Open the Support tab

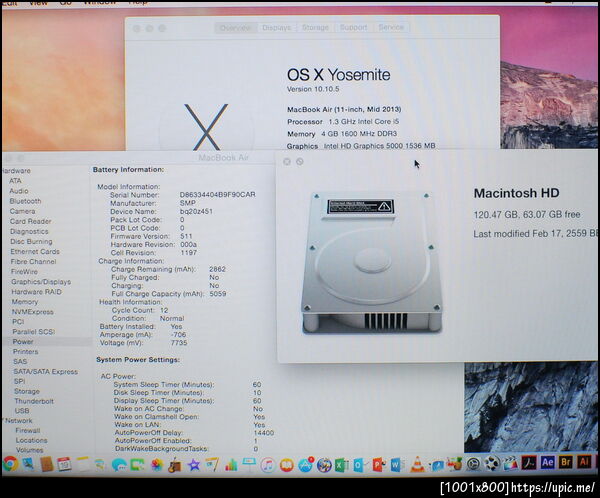coord(353,27)
